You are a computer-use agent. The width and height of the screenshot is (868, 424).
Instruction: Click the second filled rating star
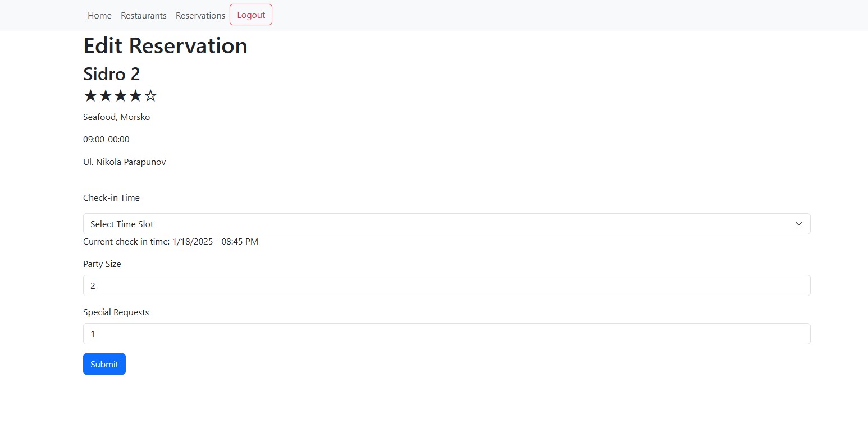106,96
